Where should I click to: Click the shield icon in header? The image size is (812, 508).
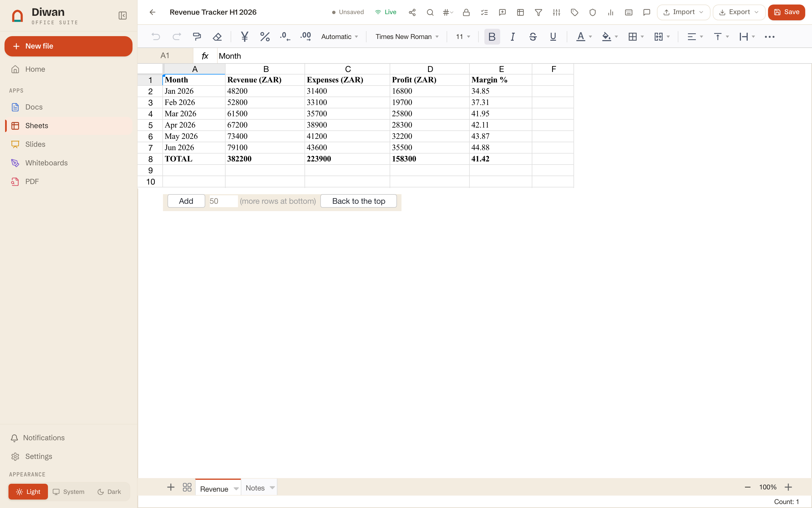(593, 12)
